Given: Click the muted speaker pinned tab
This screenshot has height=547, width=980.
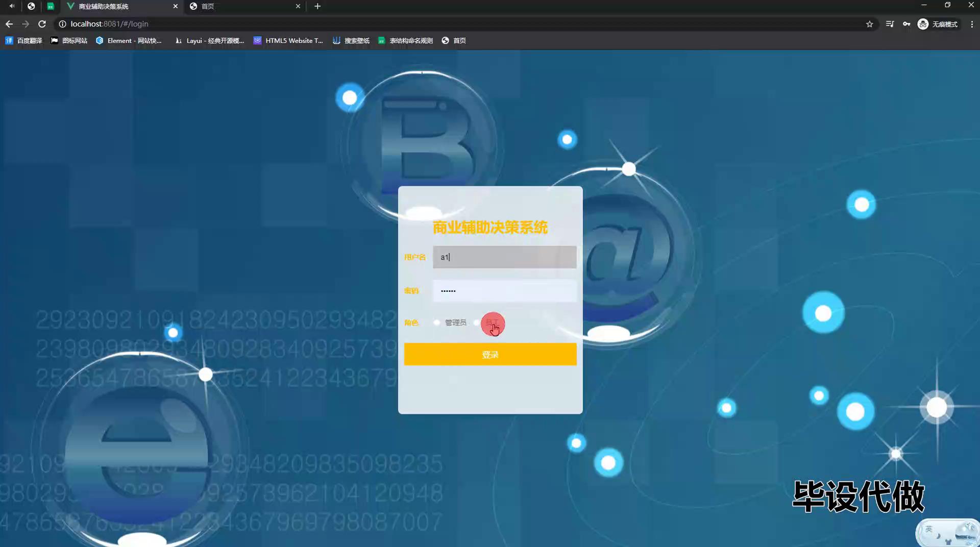Looking at the screenshot, I should [12, 6].
